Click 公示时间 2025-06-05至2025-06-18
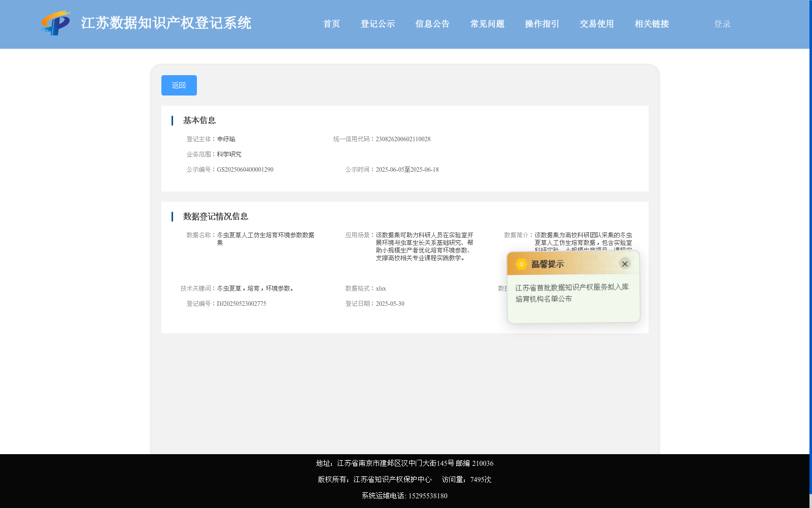 point(407,170)
